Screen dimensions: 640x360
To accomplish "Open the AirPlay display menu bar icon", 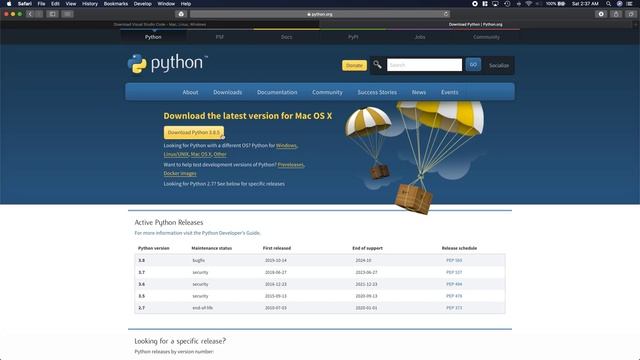I will [496, 4].
